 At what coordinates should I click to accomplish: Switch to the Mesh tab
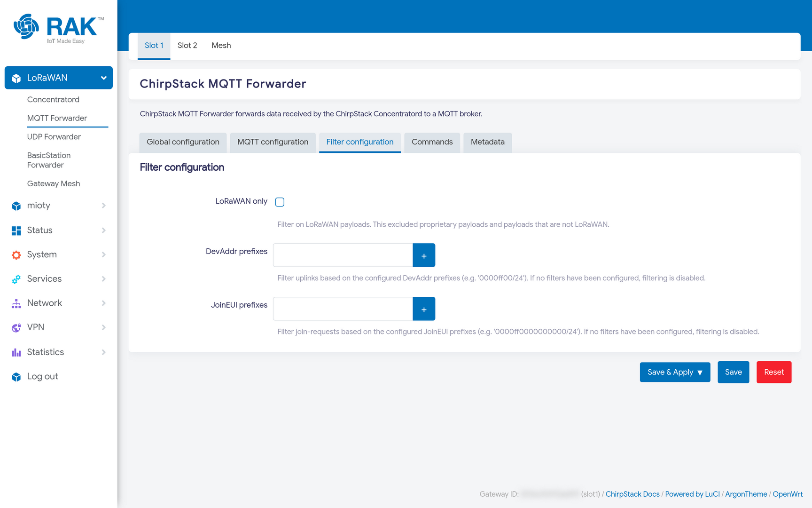(221, 46)
